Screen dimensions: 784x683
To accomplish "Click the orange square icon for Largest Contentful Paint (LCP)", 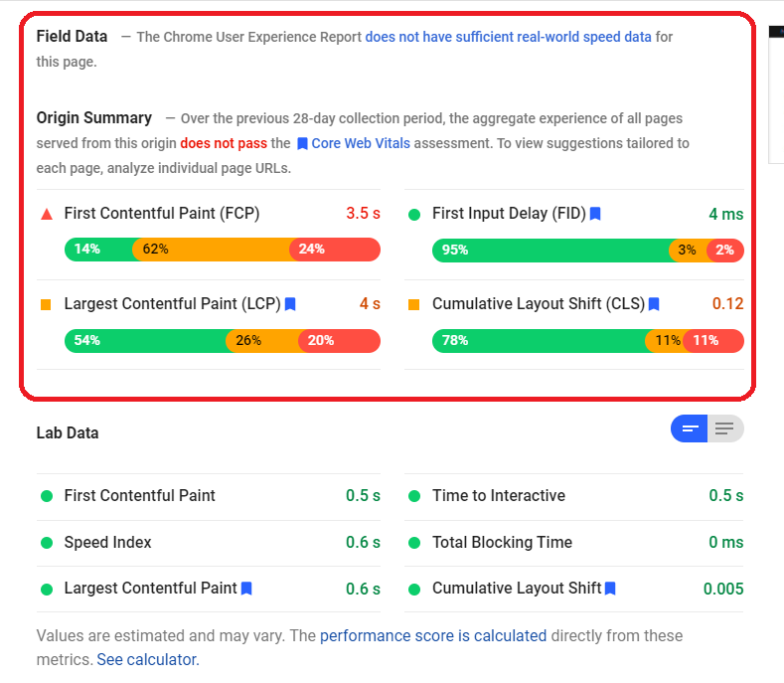I will point(46,305).
